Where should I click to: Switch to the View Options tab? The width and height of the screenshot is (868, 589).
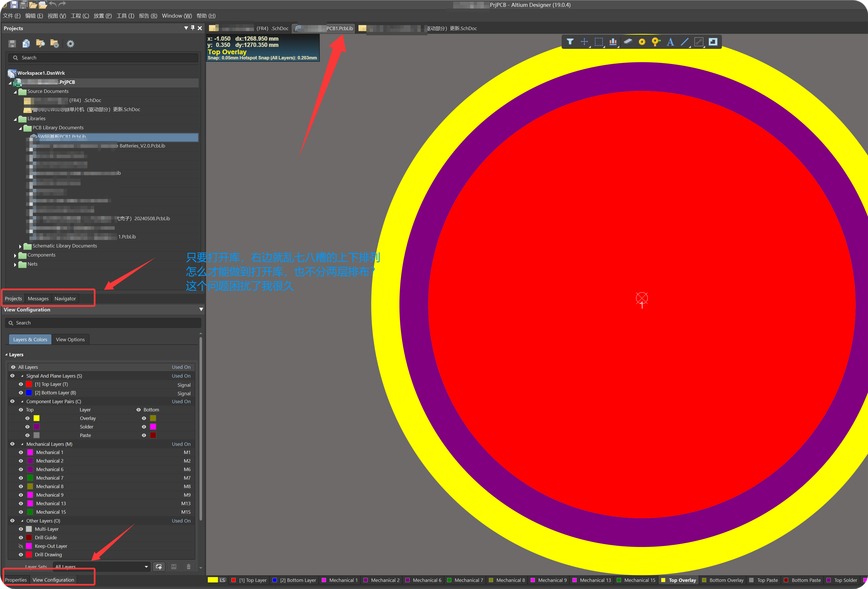point(70,340)
